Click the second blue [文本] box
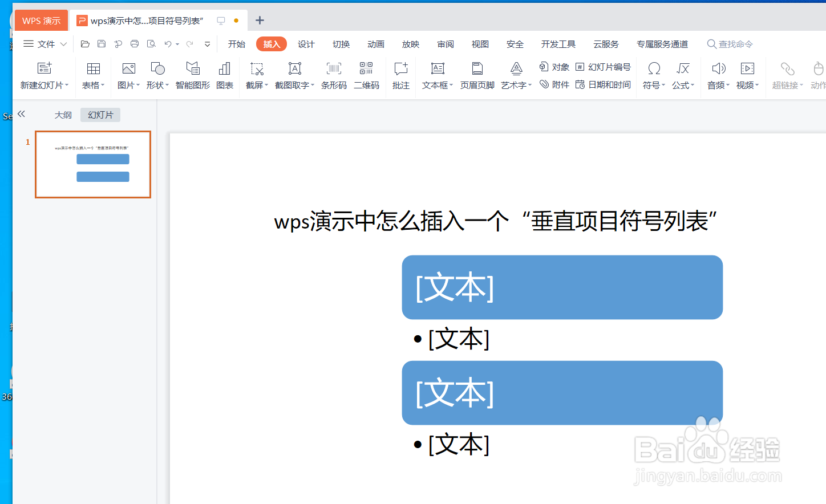 [x=562, y=393]
